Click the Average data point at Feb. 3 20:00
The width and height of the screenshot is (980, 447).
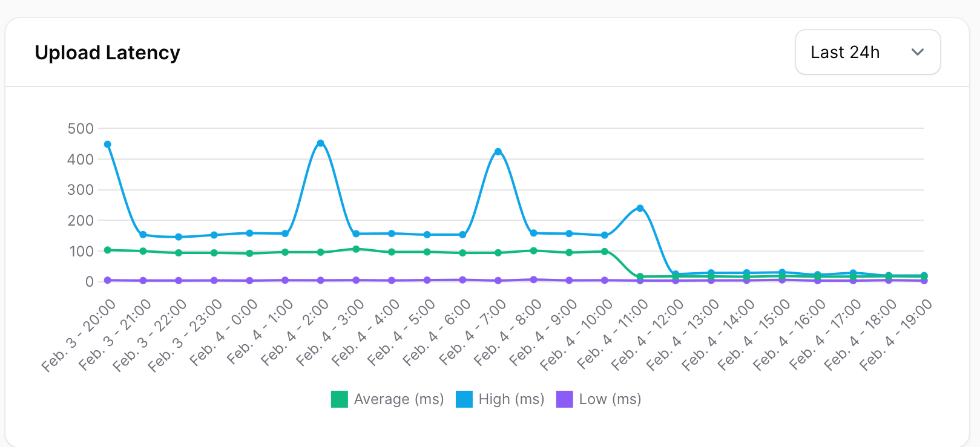(x=108, y=250)
